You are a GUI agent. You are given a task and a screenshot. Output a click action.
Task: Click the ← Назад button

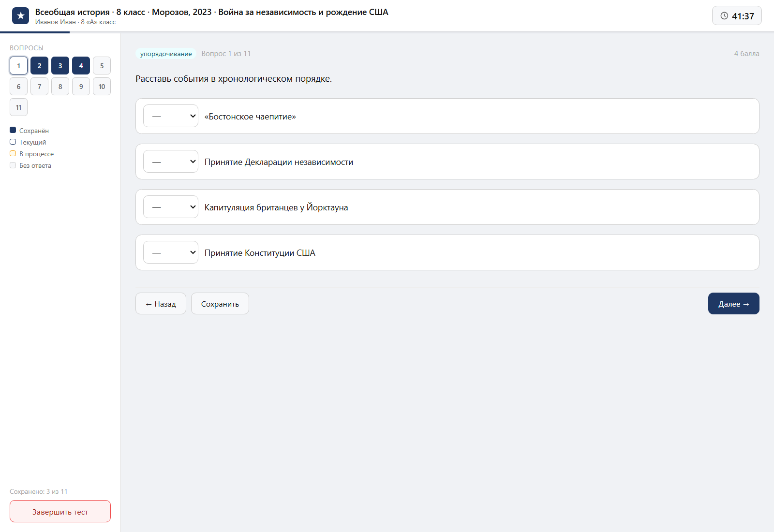pos(161,304)
